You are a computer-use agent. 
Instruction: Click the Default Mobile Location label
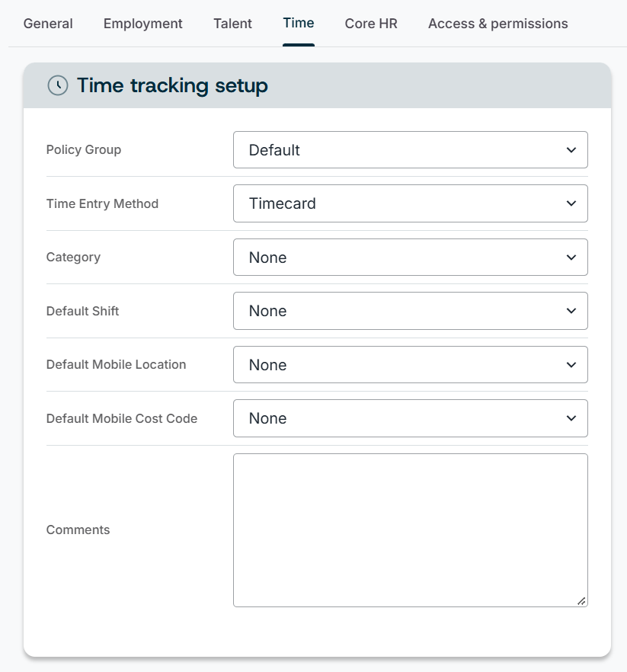(x=116, y=364)
